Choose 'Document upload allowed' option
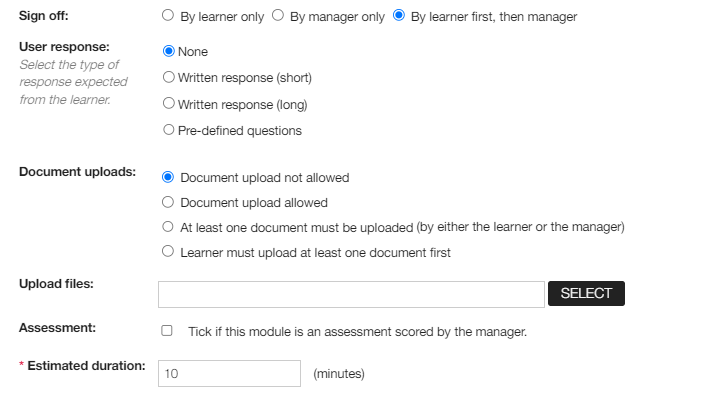 [168, 202]
